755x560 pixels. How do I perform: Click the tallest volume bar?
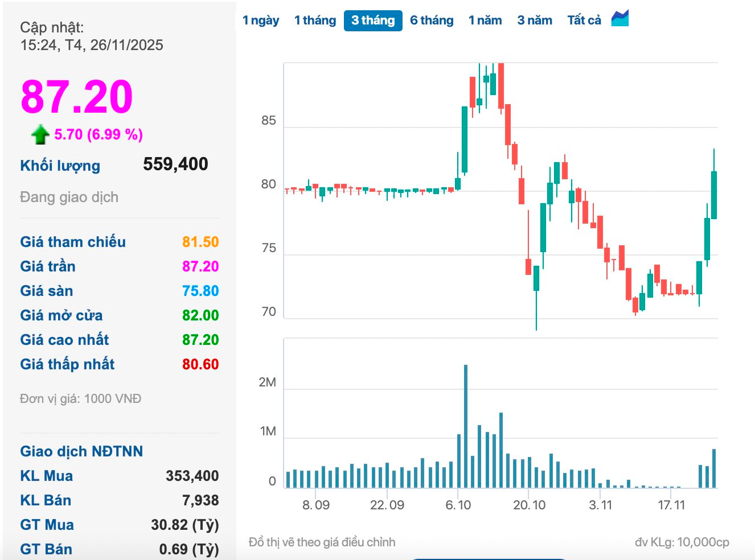coord(466,427)
